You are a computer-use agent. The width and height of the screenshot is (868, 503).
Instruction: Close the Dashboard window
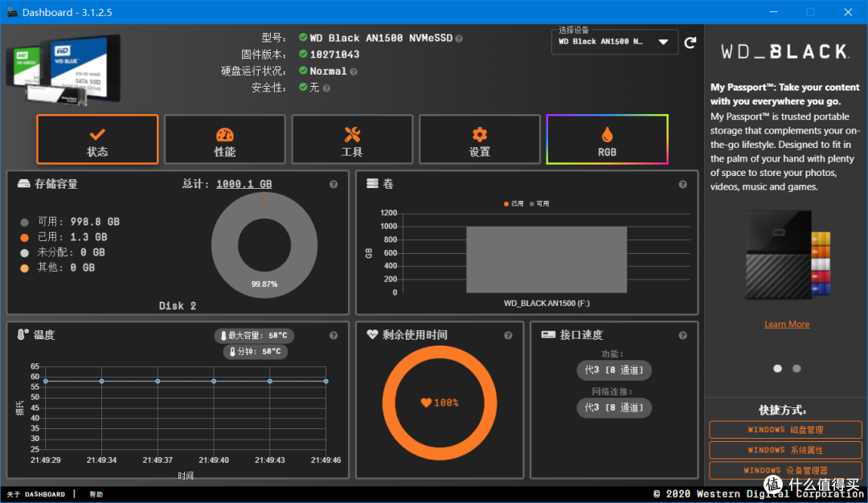(848, 12)
